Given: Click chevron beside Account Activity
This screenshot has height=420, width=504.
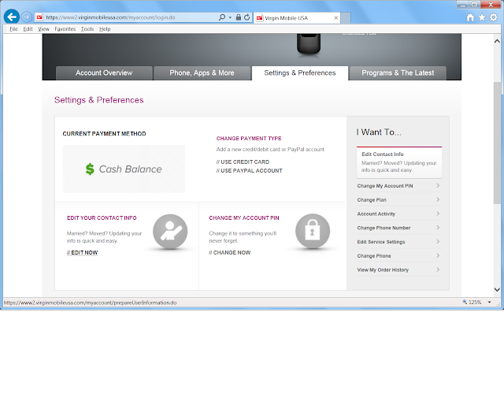Looking at the screenshot, I should (438, 214).
